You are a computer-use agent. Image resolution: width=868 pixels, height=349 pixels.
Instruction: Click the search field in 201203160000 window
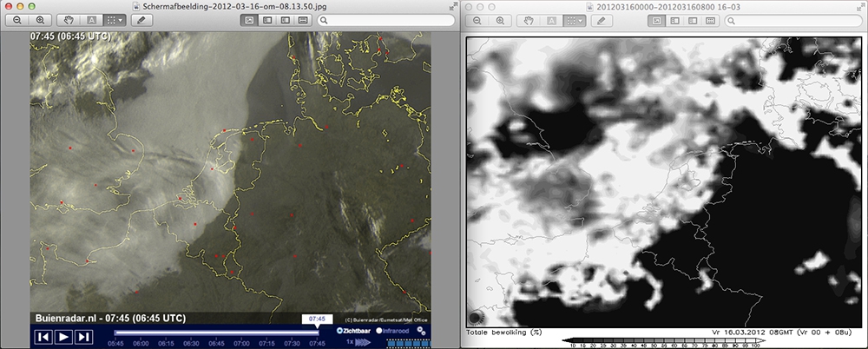click(795, 21)
